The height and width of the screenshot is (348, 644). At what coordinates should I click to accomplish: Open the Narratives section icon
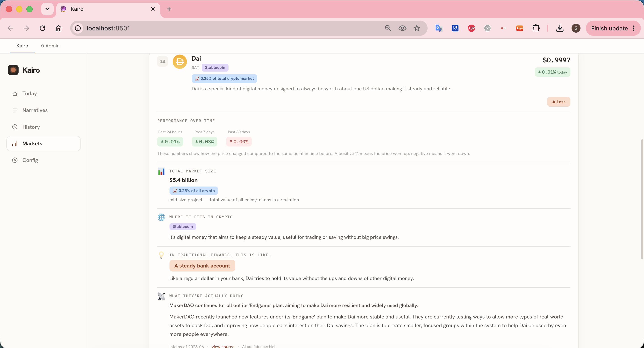(15, 110)
